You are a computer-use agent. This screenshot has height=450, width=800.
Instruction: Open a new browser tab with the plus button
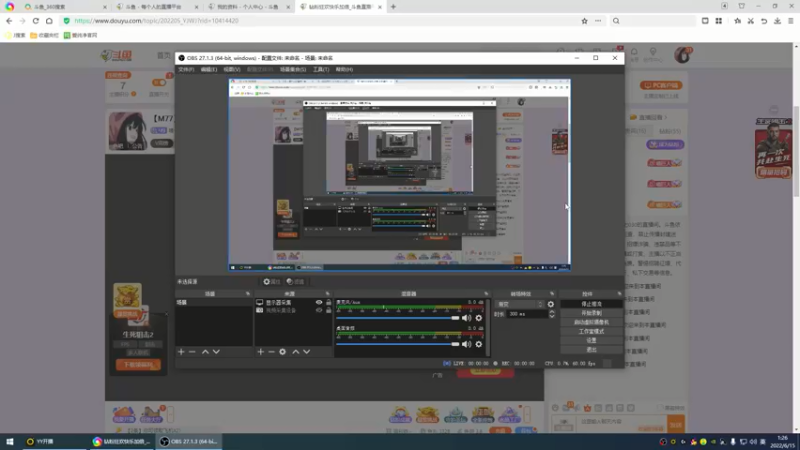393,7
